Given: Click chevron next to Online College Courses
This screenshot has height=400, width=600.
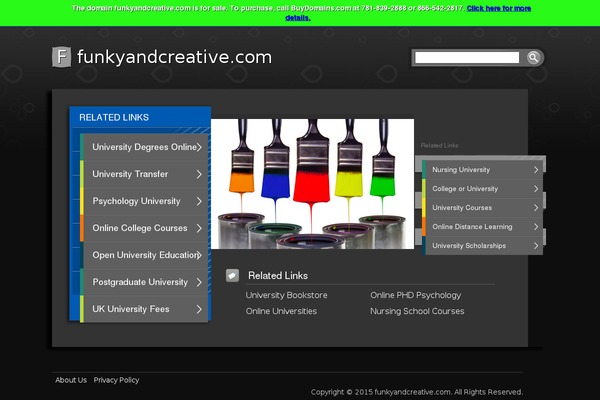Looking at the screenshot, I should pyautogui.click(x=199, y=228).
